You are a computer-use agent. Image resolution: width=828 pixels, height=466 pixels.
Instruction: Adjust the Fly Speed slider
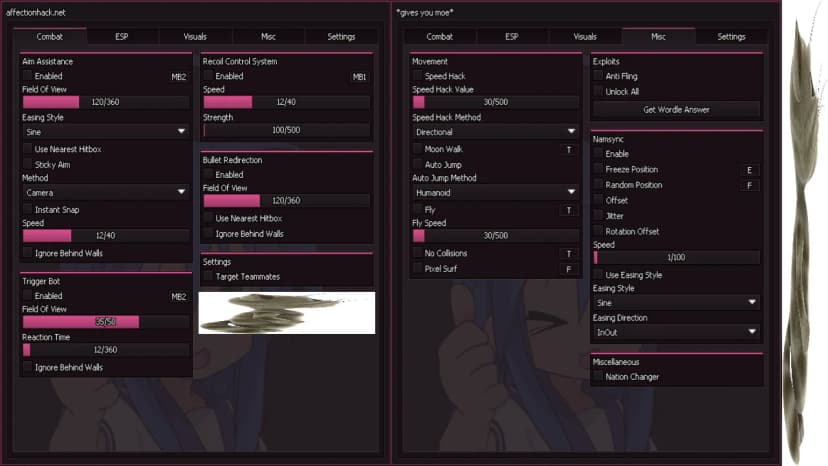click(x=495, y=236)
